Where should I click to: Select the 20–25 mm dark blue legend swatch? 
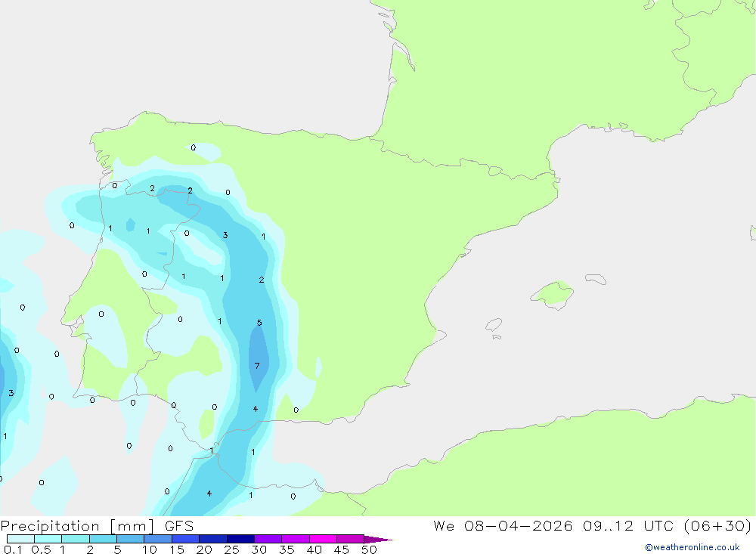212,539
